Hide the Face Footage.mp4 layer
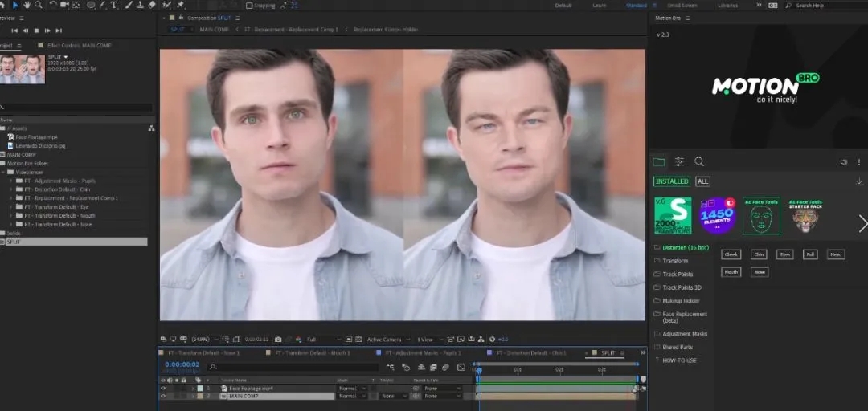The width and height of the screenshot is (868, 411). tap(163, 388)
